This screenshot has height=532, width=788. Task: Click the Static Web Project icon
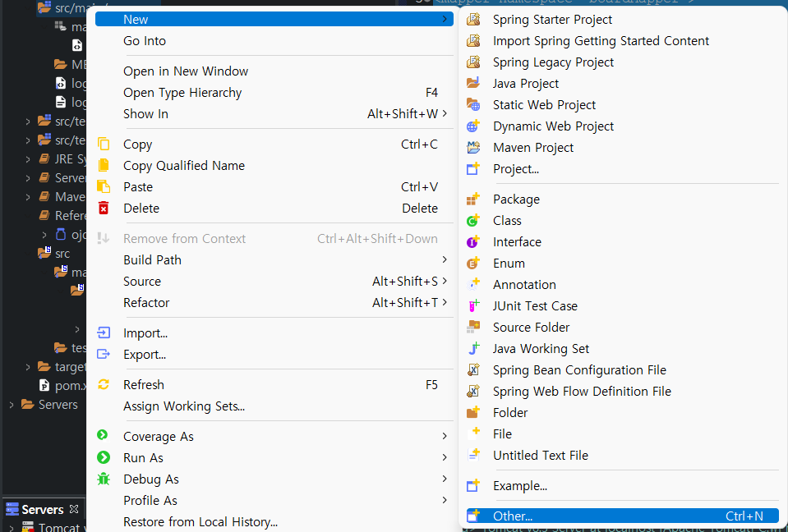point(473,105)
